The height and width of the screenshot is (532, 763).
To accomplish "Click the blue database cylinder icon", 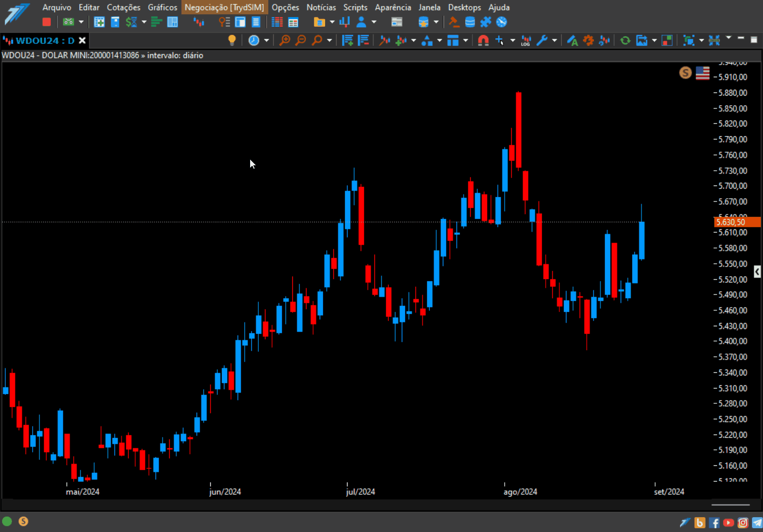I will tap(470, 22).
